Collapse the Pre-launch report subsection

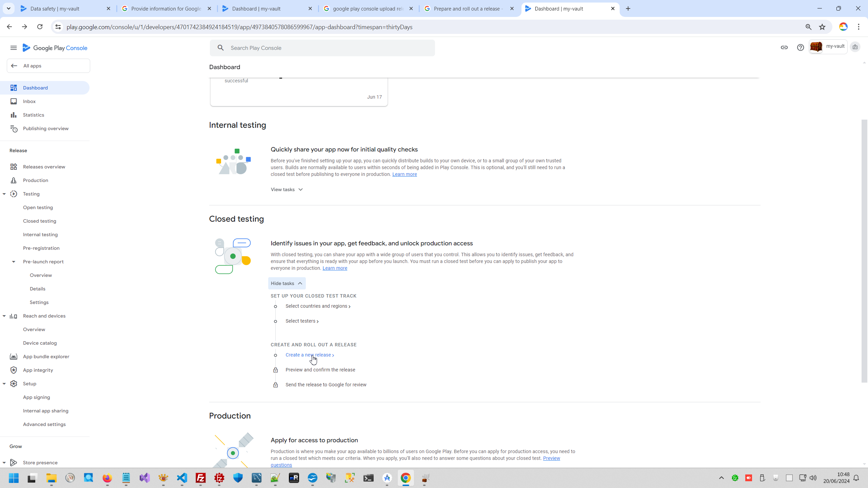tap(14, 262)
